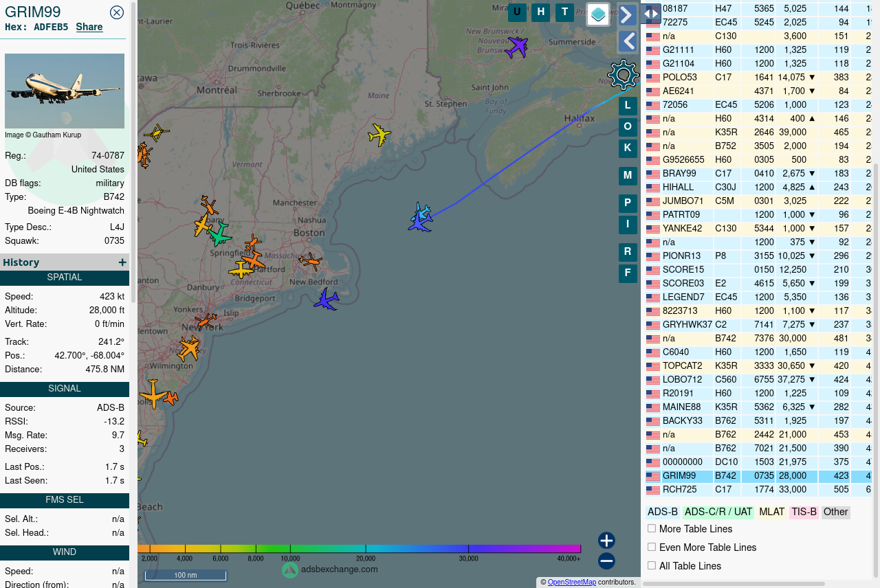Enable All Table Lines checkbox
Image resolution: width=880 pixels, height=588 pixels.
point(652,565)
